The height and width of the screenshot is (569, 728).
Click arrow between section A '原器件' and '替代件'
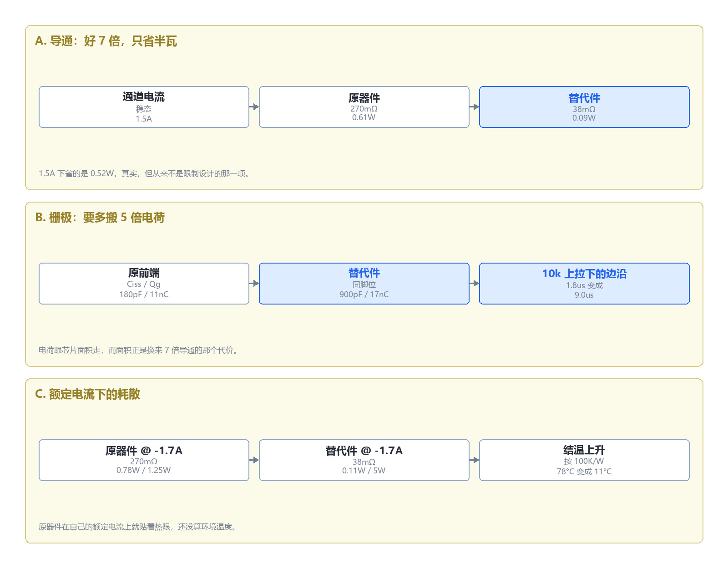475,107
